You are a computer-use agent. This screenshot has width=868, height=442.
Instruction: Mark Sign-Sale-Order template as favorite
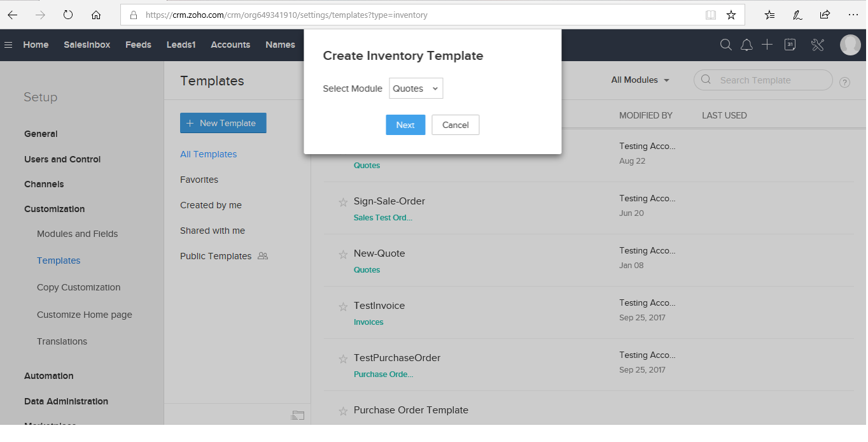(x=343, y=202)
